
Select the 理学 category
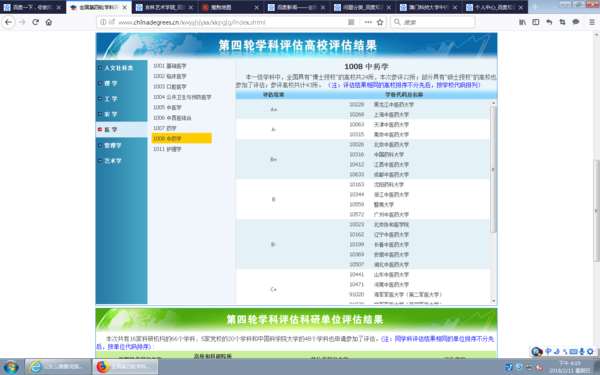(x=111, y=83)
